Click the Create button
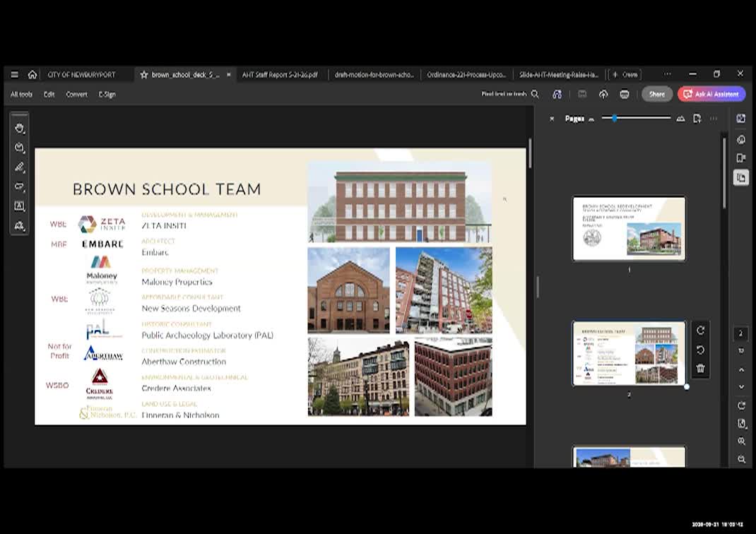 coord(625,75)
